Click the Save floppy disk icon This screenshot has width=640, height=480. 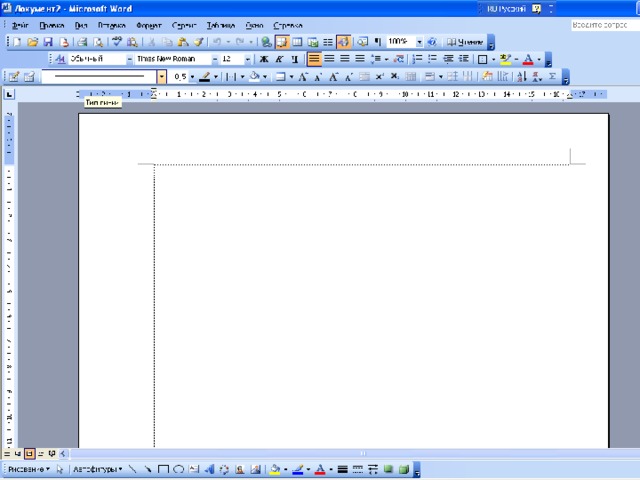tap(48, 42)
